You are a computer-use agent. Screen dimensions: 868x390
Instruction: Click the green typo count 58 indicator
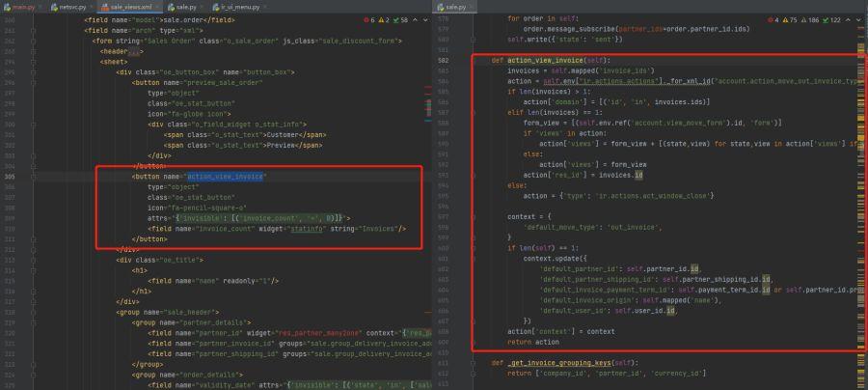point(400,20)
